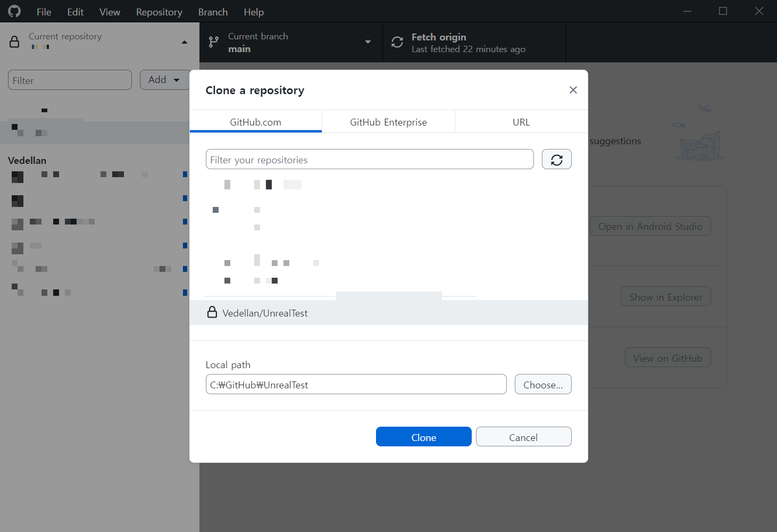Open the Edit menu
The image size is (777, 532).
(75, 12)
